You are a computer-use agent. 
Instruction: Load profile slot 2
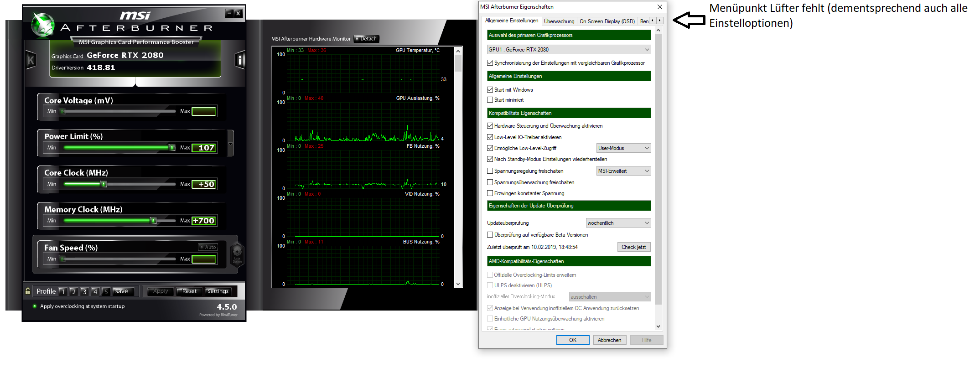[x=73, y=291]
